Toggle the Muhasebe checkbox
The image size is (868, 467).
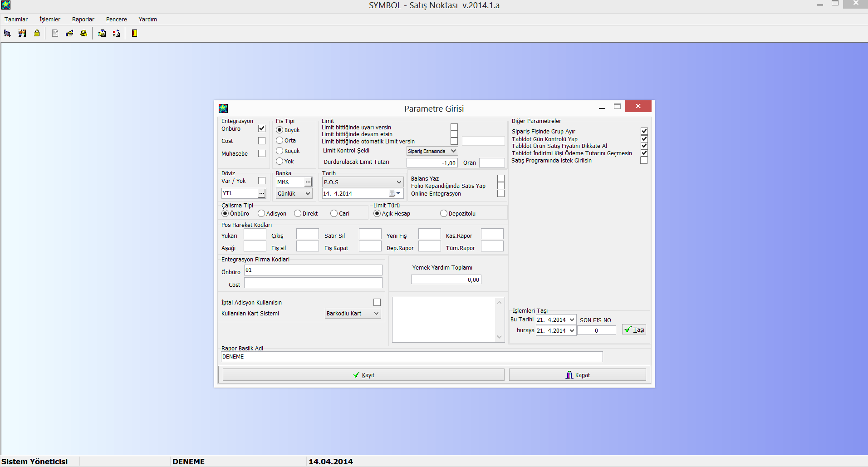(262, 153)
